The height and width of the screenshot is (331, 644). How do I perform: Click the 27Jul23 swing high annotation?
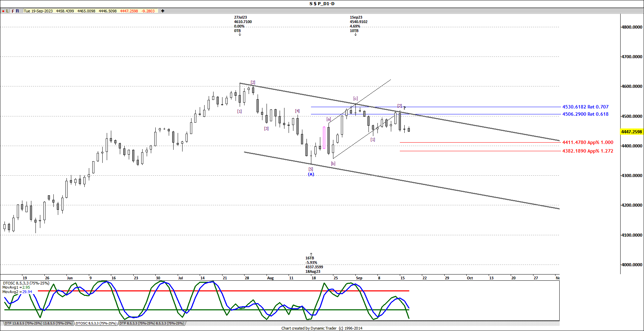[x=243, y=24]
